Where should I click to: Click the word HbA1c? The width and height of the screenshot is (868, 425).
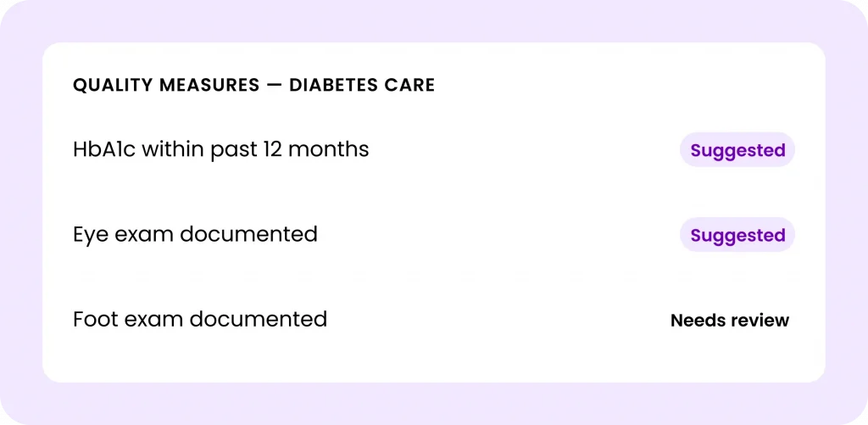pos(103,149)
